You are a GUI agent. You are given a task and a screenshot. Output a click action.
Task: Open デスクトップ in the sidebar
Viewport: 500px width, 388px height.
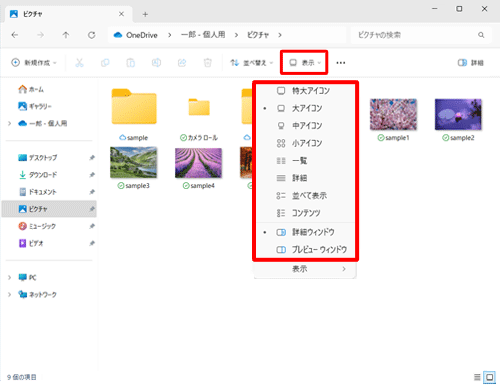(x=37, y=157)
